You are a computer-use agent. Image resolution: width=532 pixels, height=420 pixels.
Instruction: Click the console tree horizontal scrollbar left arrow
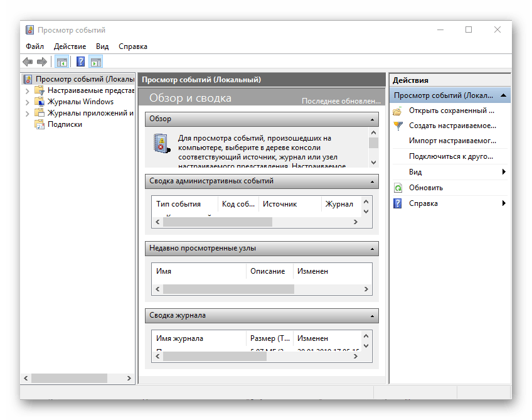pyautogui.click(x=26, y=378)
